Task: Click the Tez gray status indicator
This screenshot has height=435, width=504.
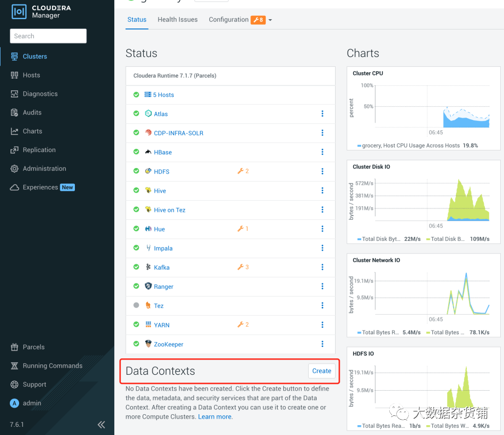Action: pyautogui.click(x=136, y=305)
